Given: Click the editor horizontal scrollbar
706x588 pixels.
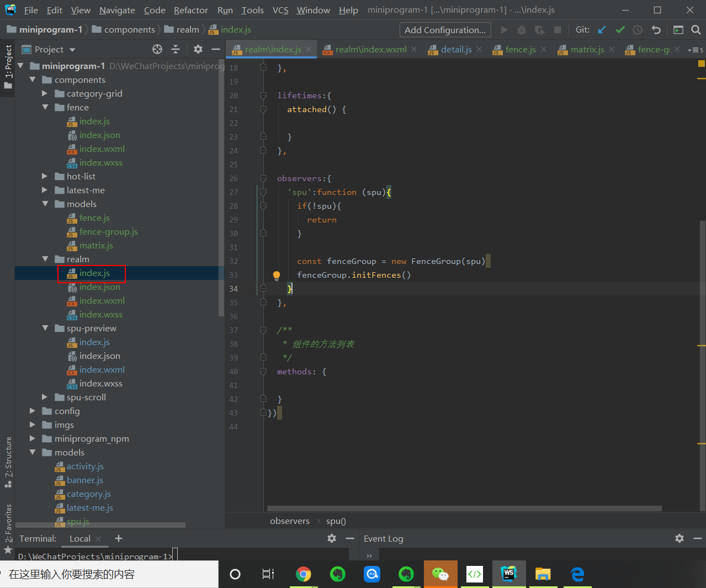Looking at the screenshot, I should pyautogui.click(x=464, y=508).
